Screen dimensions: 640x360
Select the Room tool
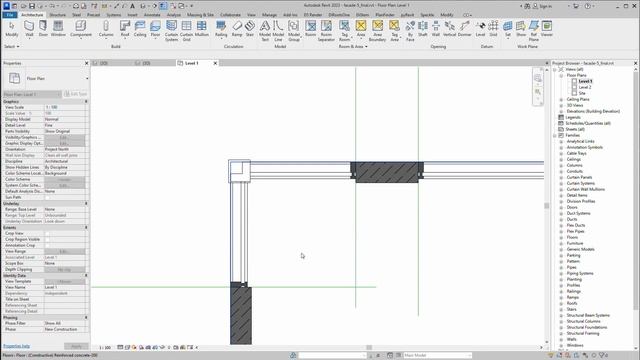tap(311, 29)
